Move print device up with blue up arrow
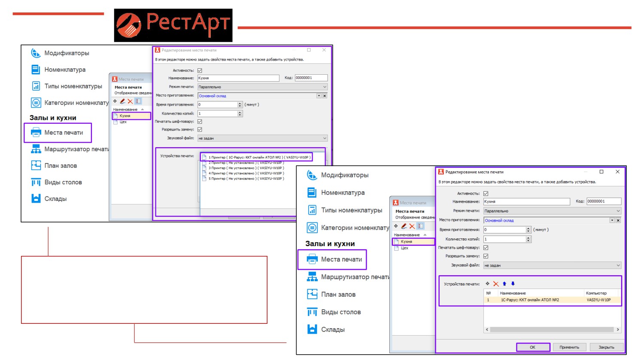 point(504,284)
